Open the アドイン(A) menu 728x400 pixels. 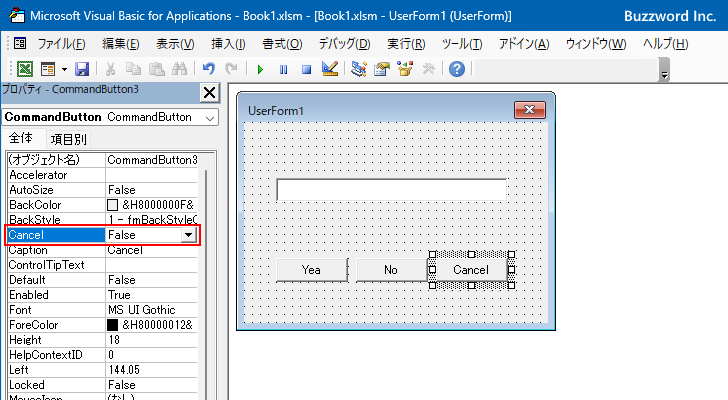[x=524, y=44]
